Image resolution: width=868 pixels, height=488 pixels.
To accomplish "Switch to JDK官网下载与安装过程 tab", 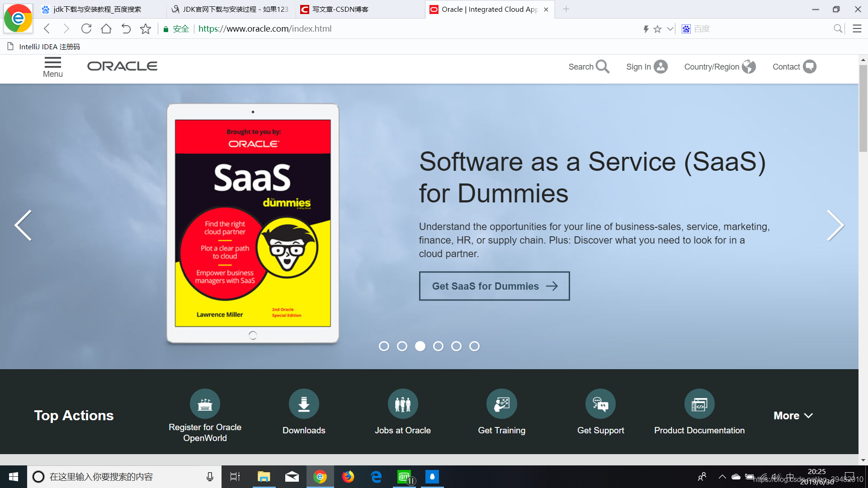I will pos(231,9).
